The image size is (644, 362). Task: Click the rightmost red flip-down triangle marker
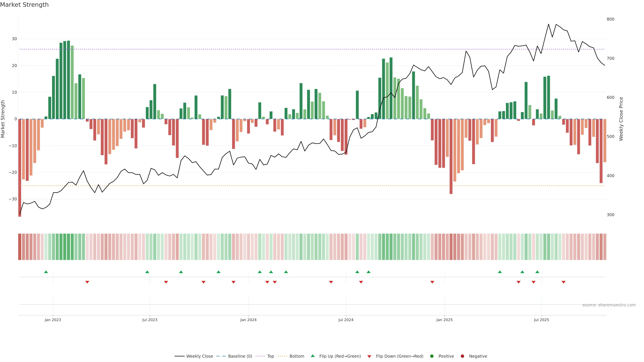click(x=563, y=282)
